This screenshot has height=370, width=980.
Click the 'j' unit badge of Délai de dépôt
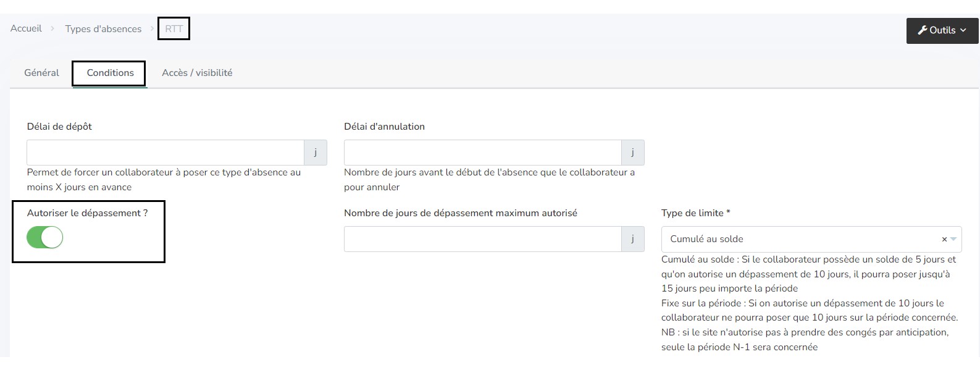tap(316, 153)
